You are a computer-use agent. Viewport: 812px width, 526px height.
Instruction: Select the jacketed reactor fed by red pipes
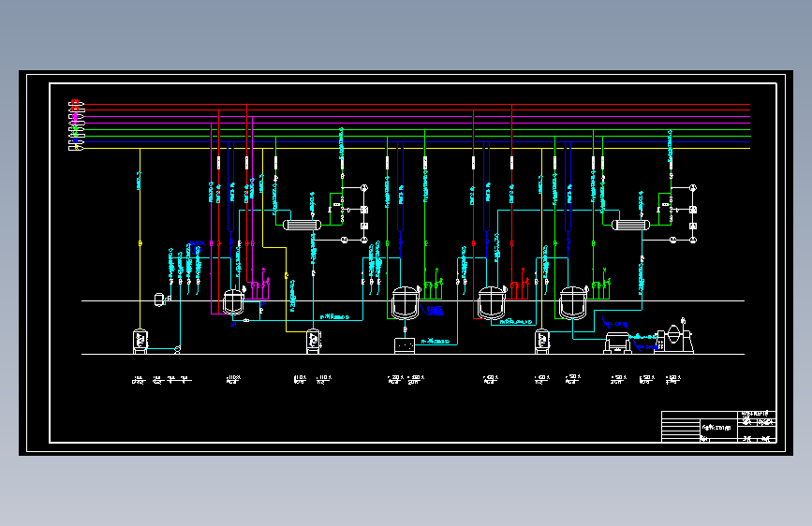(x=492, y=303)
